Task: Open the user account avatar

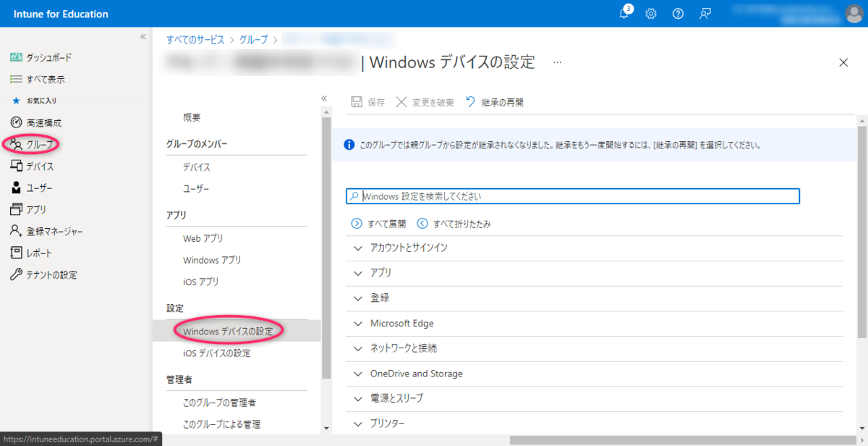Action: tap(854, 14)
